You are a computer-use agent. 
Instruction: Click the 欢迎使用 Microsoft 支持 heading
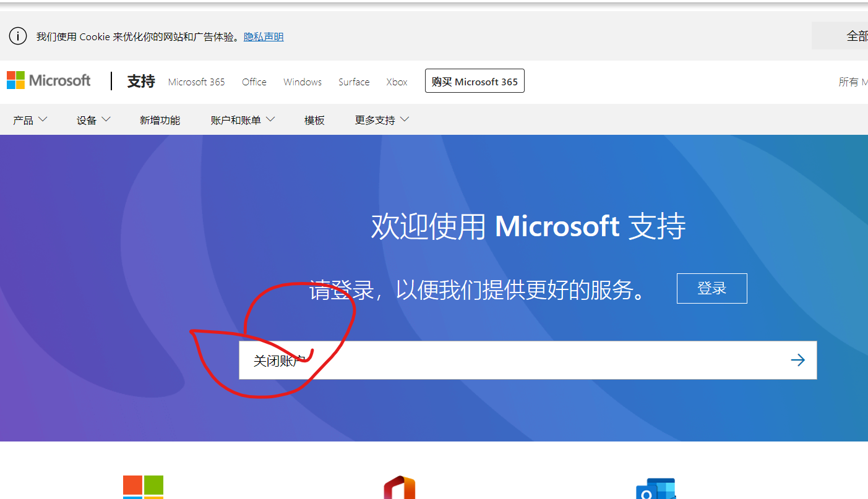coord(528,226)
